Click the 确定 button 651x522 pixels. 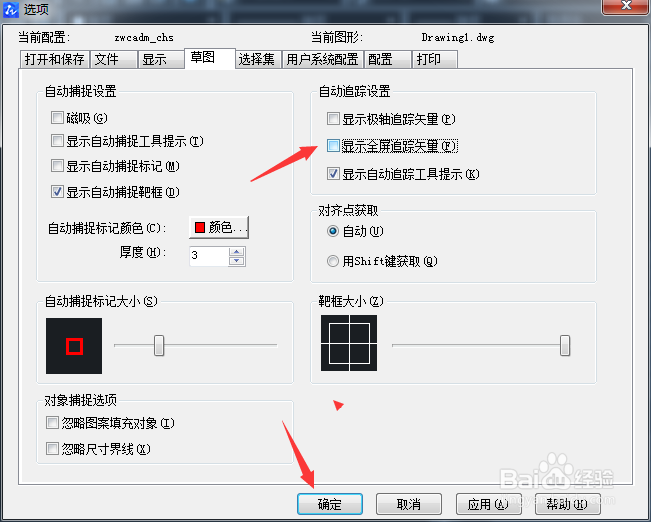pos(330,504)
